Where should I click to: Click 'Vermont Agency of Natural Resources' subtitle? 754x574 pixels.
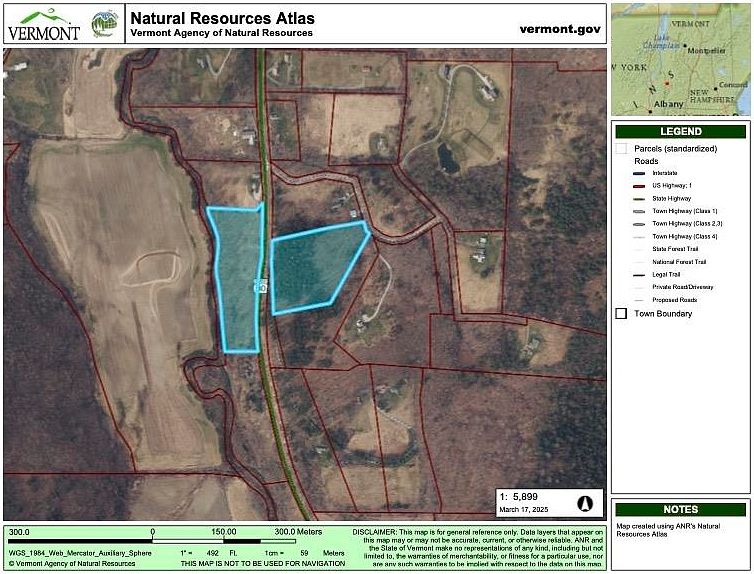222,33
